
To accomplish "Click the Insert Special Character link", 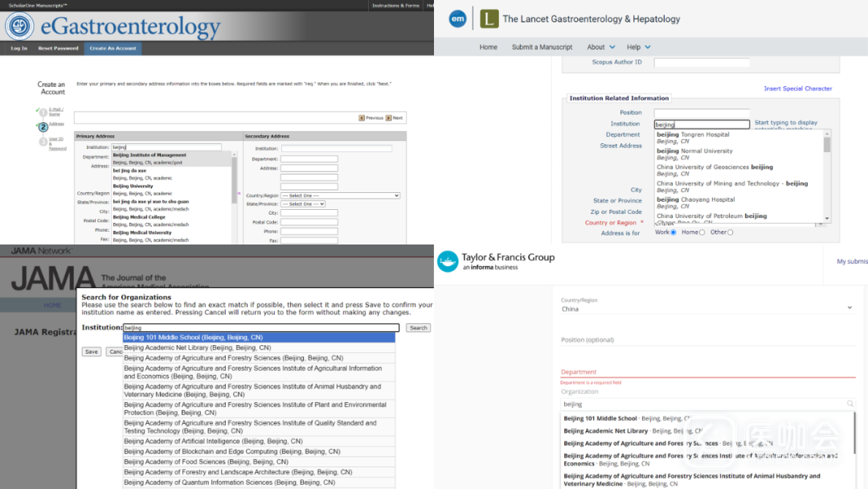I will pos(797,88).
